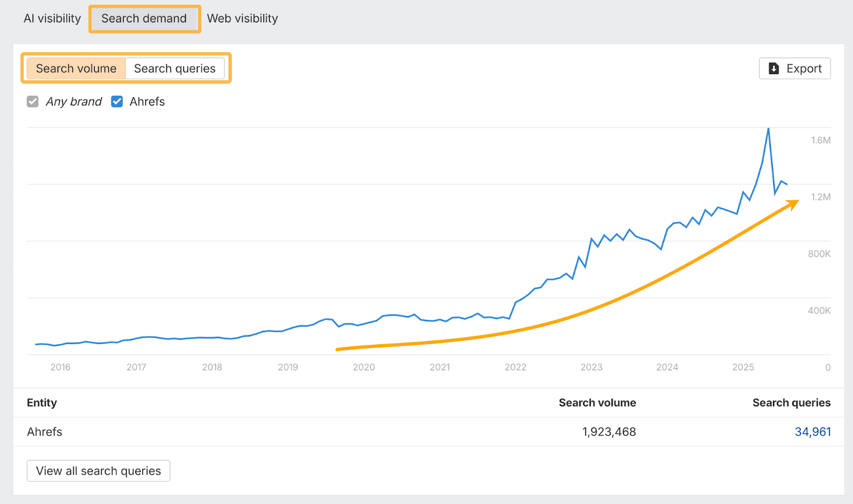
Task: Click the Search volume column header
Action: click(597, 402)
